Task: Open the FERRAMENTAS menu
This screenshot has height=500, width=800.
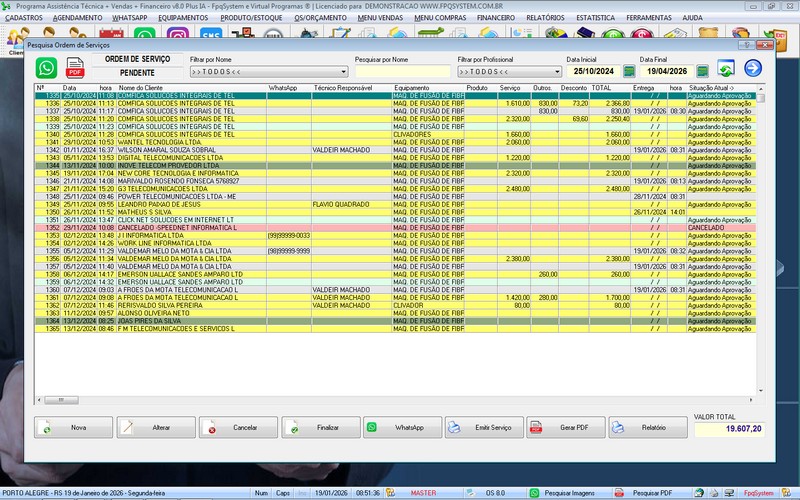Action: (648, 18)
